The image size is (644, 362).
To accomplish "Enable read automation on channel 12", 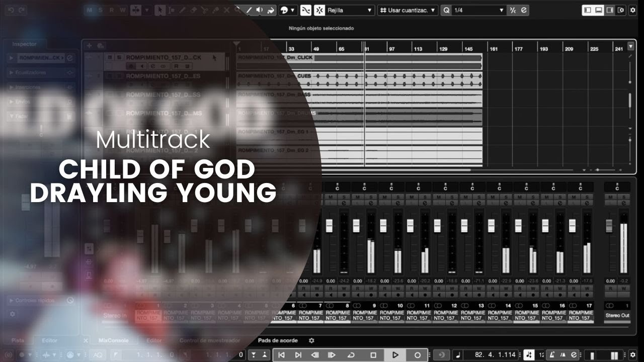I will [x=439, y=289].
